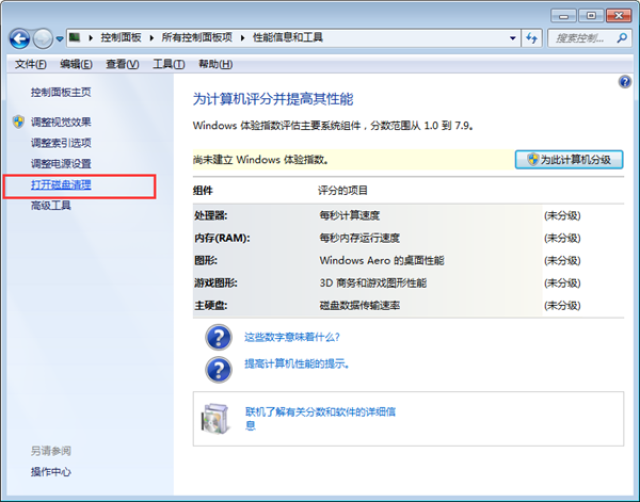Screen dimensions: 640x502
Task: Click question icon beside 提高计算机性能的提示
Action: click(219, 370)
